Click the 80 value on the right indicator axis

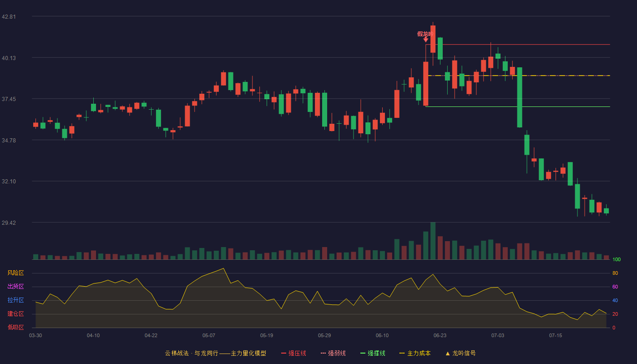(x=615, y=273)
